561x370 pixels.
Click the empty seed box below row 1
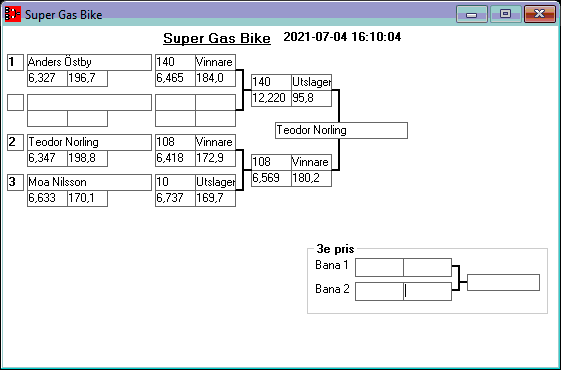[15, 102]
